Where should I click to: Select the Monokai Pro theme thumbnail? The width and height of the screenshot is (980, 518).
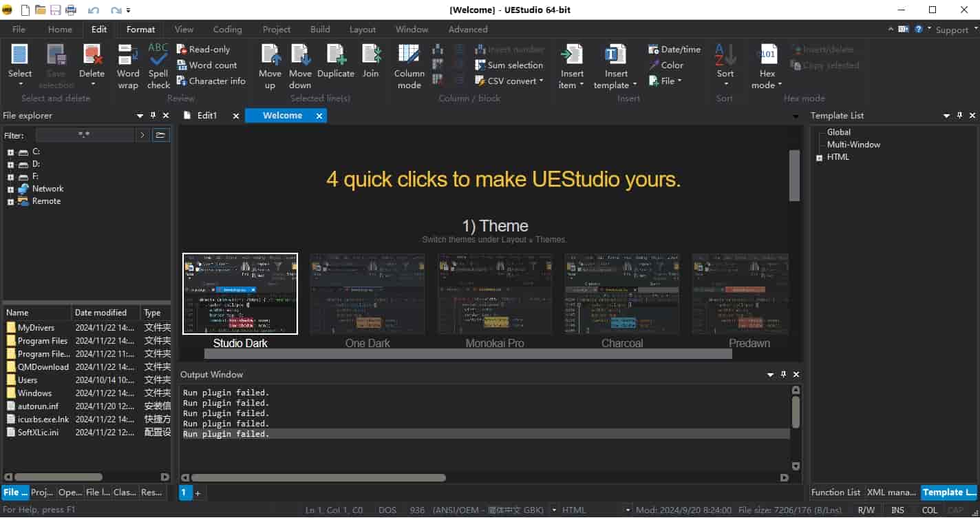[494, 293]
